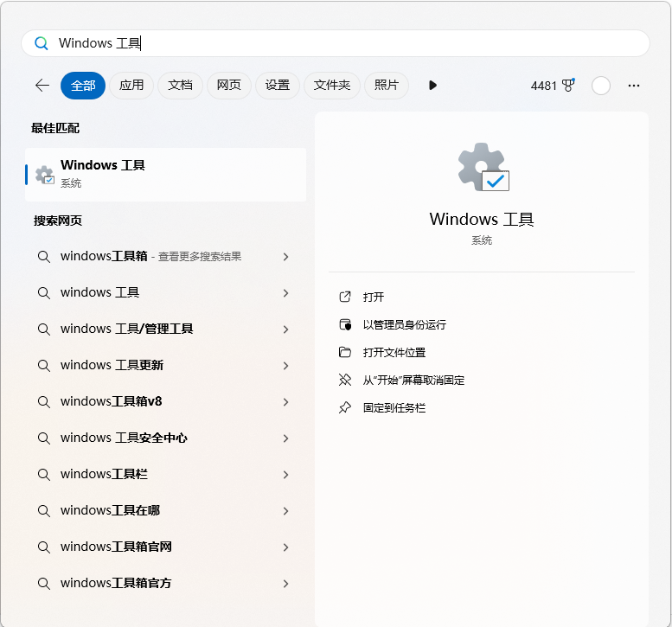This screenshot has height=627, width=672.
Task: Click search icon beside windows工具箱官方
Action: tap(44, 584)
